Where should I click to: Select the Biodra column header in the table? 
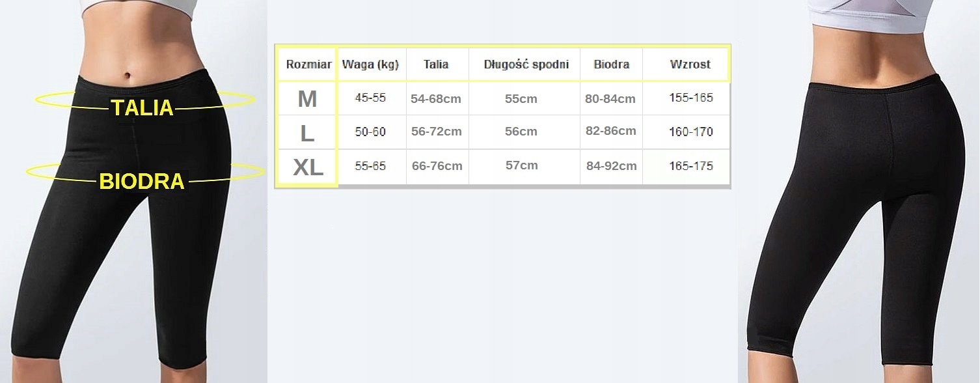[611, 64]
